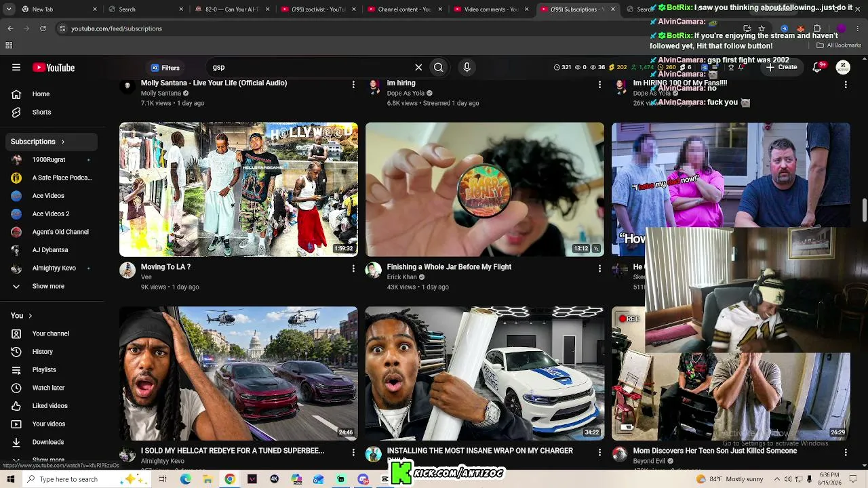Viewport: 868px width, 488px height.
Task: Open more options for Mom Discovers video
Action: pos(846,452)
